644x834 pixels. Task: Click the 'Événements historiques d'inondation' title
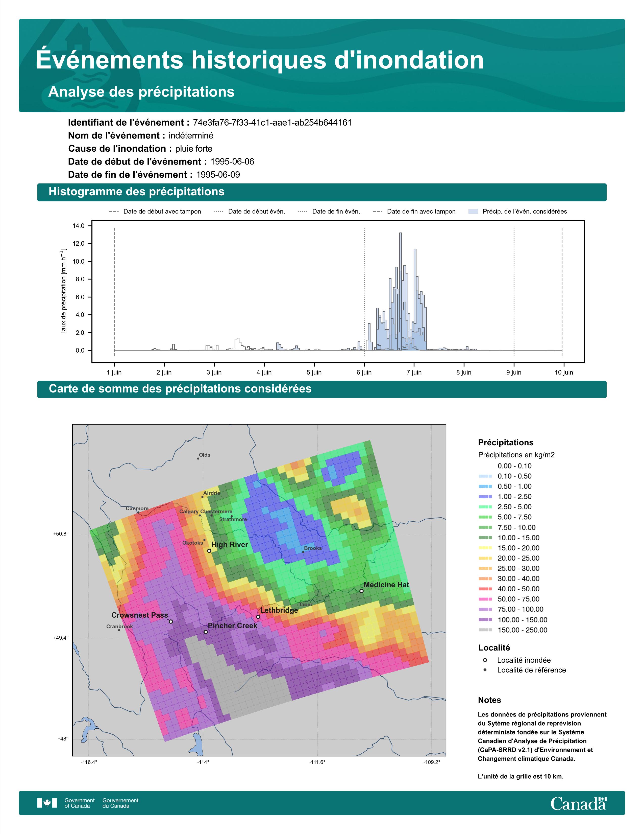[x=260, y=60]
